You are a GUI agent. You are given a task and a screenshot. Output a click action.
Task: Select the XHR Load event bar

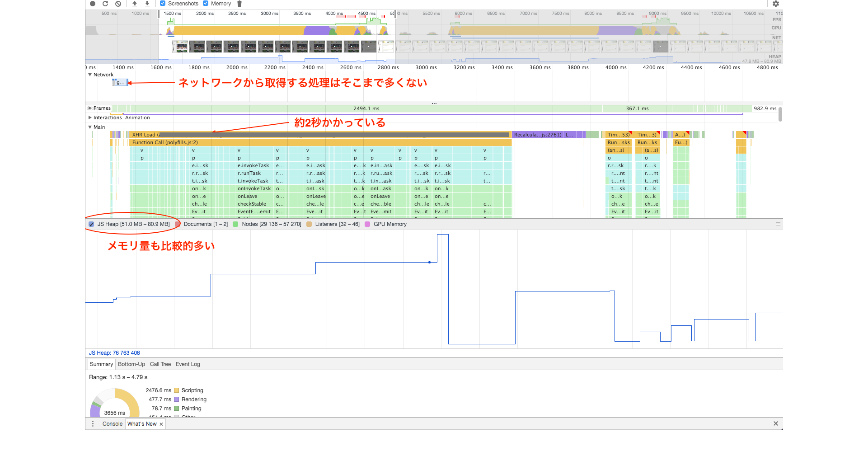(320, 135)
